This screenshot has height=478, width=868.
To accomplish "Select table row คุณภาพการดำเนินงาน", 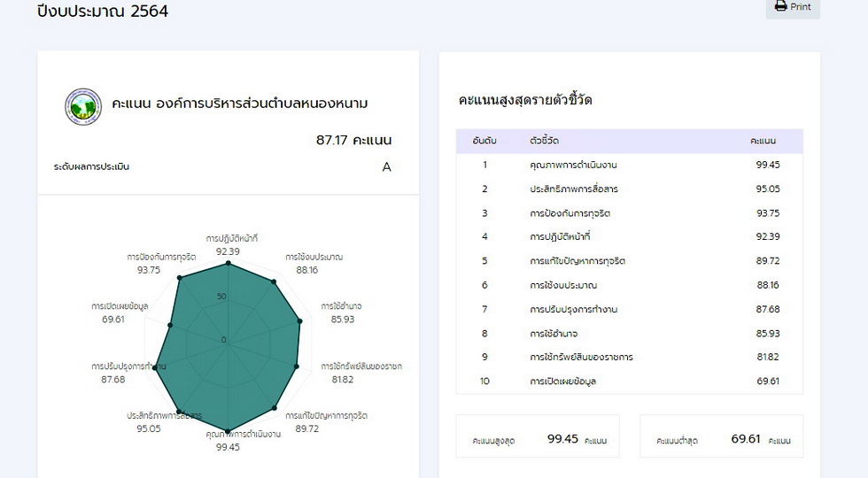I will tap(630, 165).
